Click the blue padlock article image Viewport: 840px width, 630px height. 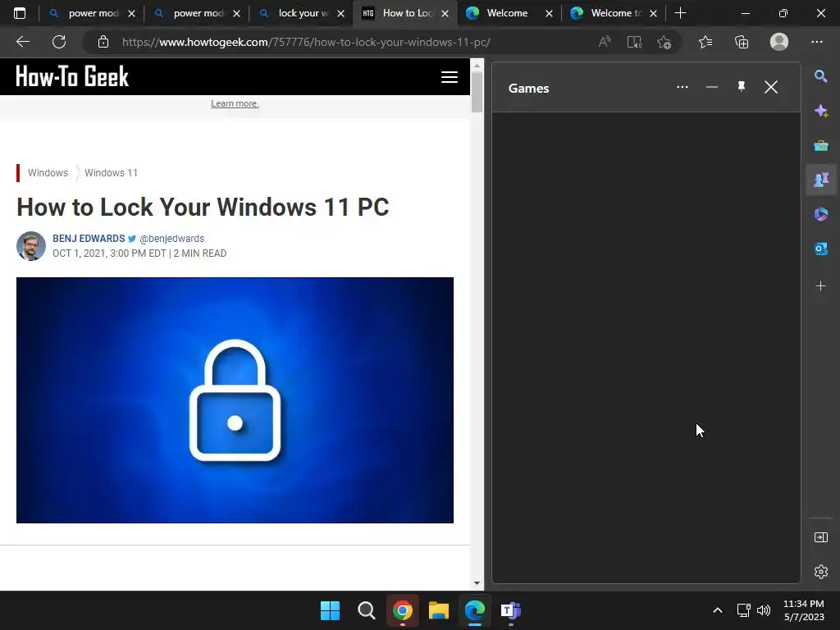(x=235, y=400)
